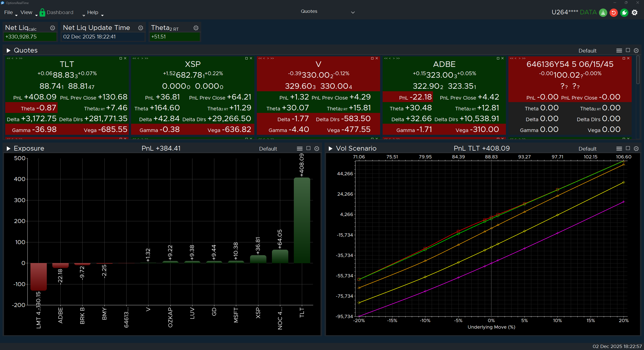Open the global settings gear top right
Viewport: 644px width, 350px height.
click(635, 13)
